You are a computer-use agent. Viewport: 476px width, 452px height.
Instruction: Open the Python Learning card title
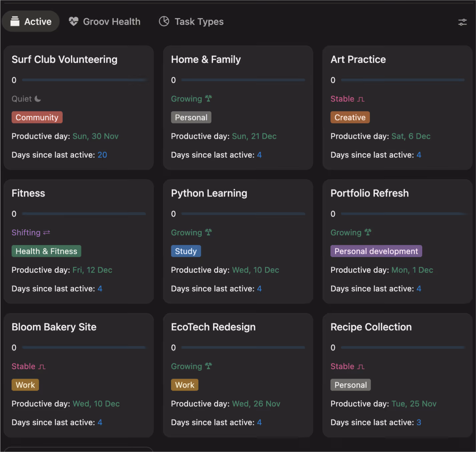coord(209,193)
